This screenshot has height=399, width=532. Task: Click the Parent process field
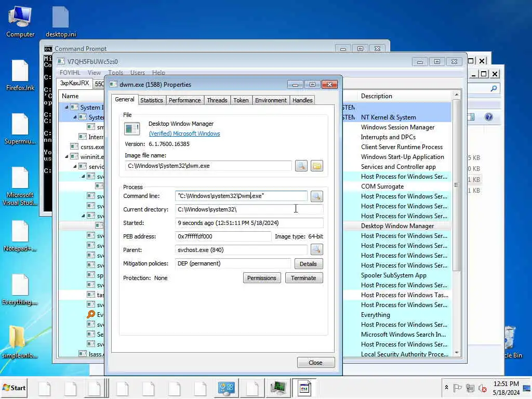pyautogui.click(x=241, y=250)
